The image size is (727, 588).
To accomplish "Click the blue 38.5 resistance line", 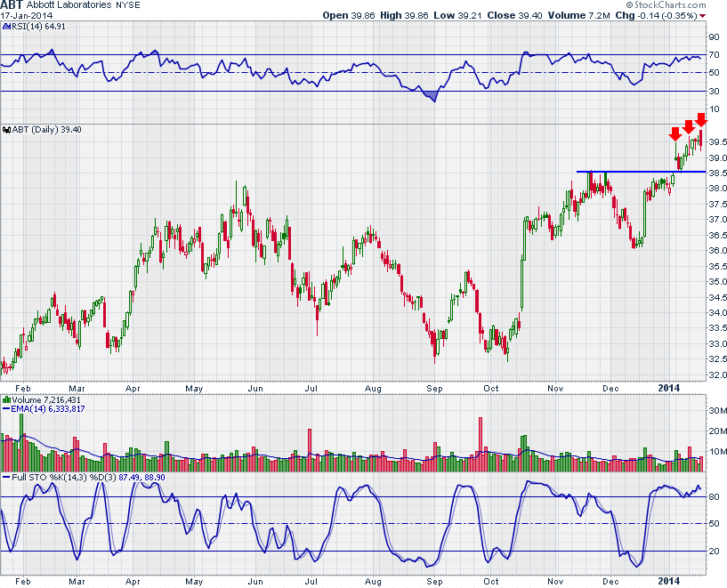I will coord(641,172).
